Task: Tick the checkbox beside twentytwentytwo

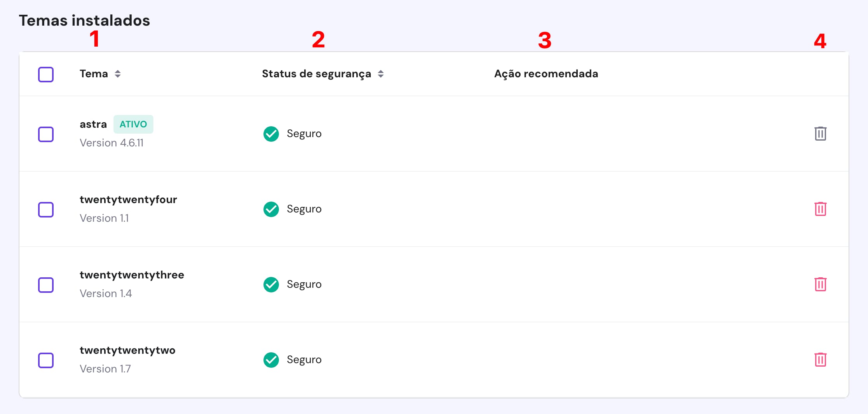Action: tap(45, 360)
